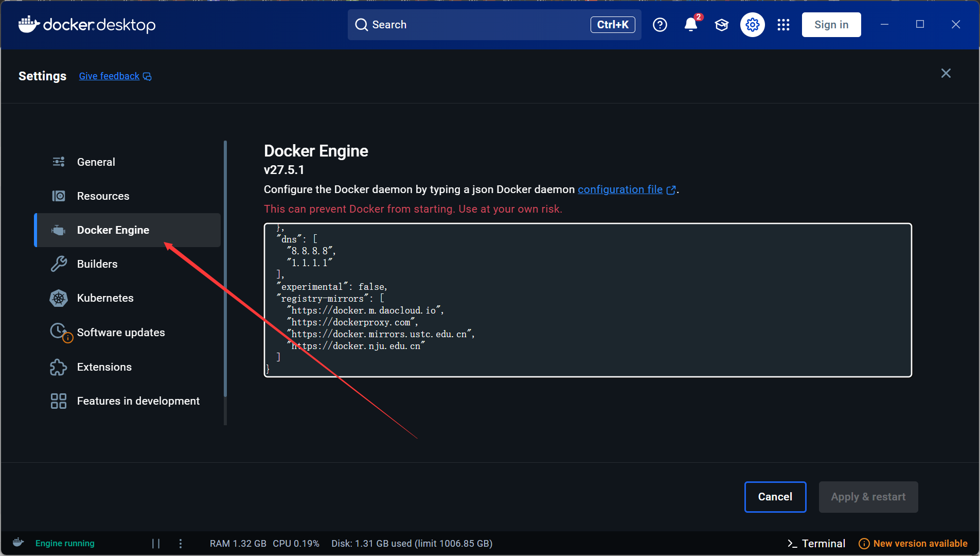Click the dockerproxy.com mirror line
This screenshot has width=980, height=556.
(x=352, y=322)
